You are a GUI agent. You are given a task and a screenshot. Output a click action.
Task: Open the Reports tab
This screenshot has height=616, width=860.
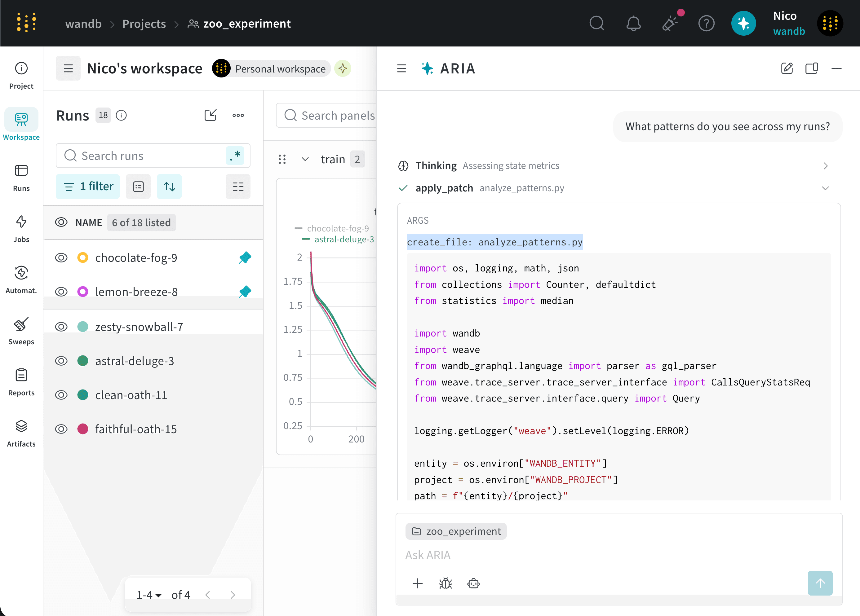pyautogui.click(x=21, y=382)
